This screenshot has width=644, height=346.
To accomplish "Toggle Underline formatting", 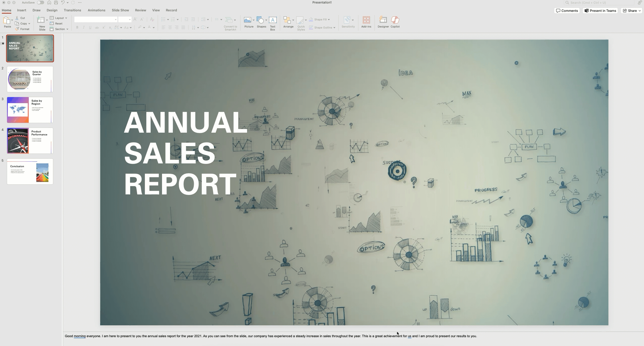I will tap(90, 27).
